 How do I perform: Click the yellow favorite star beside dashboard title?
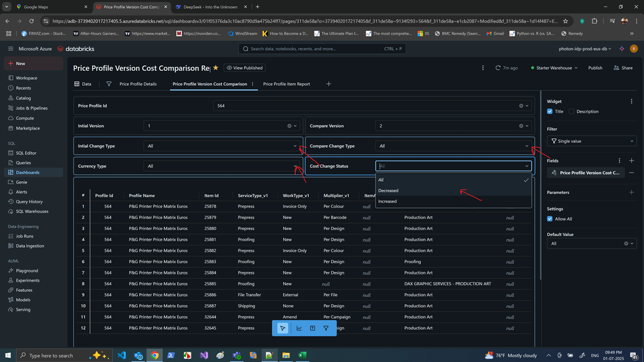(x=216, y=68)
